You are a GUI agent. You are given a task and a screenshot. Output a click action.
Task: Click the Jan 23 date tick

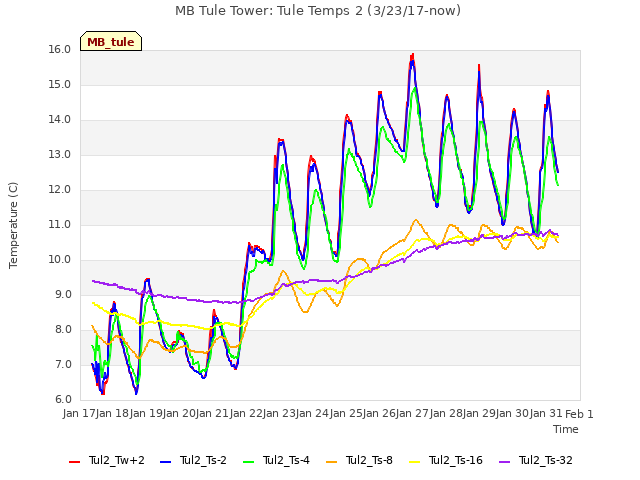coord(279,414)
